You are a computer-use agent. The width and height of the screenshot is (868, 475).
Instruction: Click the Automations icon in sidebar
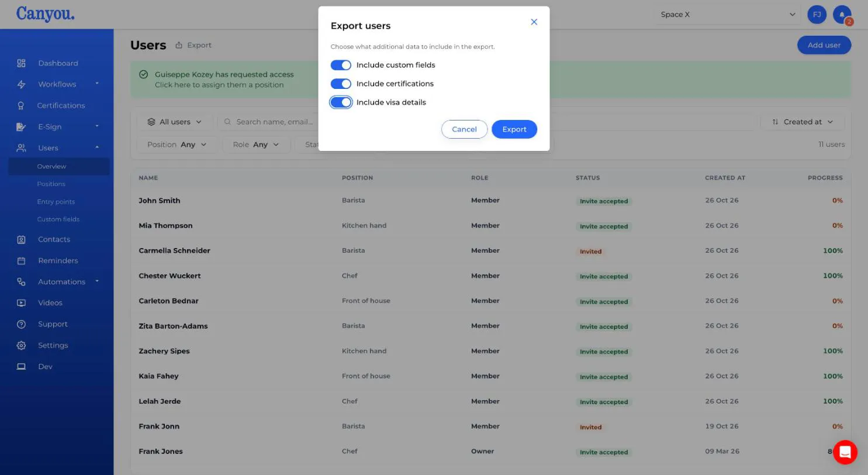pyautogui.click(x=21, y=282)
